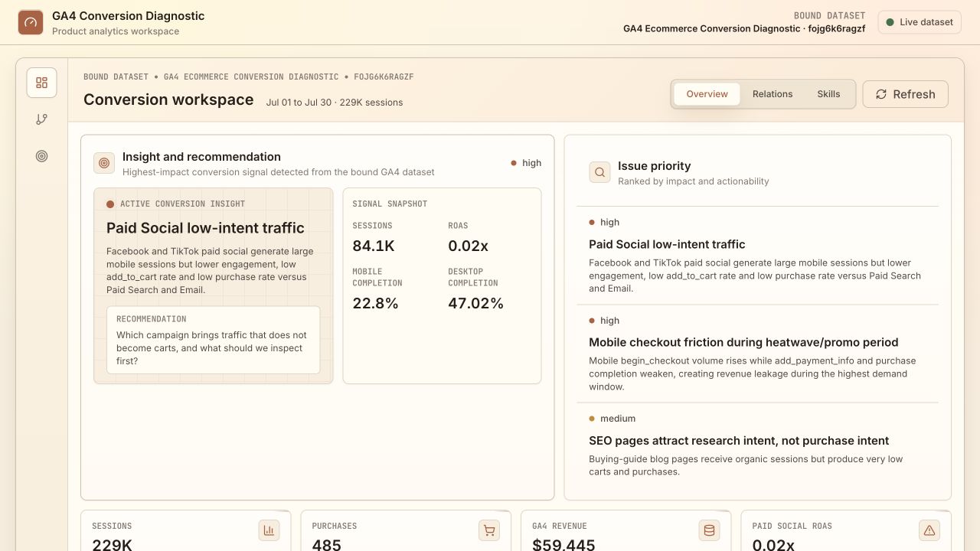This screenshot has width=980, height=551.
Task: Click the 'SIGNAL SNAPSHOT' label
Action: pos(390,204)
